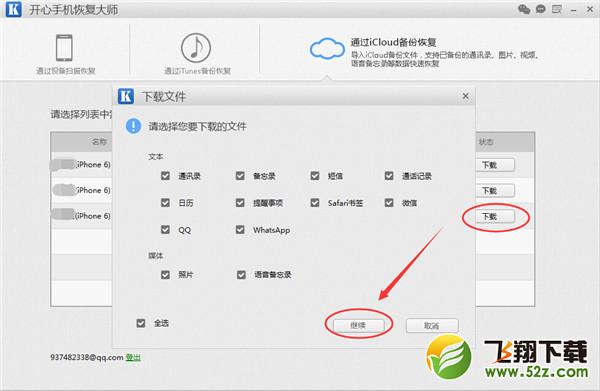Uncheck the Safari书签 checkbox
This screenshot has height=391, width=600.
(x=315, y=202)
